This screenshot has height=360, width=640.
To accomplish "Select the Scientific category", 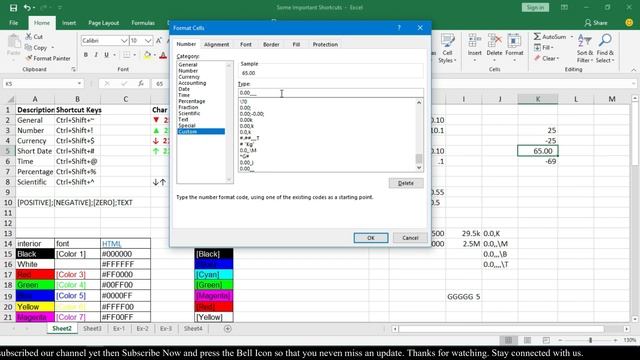I will pos(189,113).
